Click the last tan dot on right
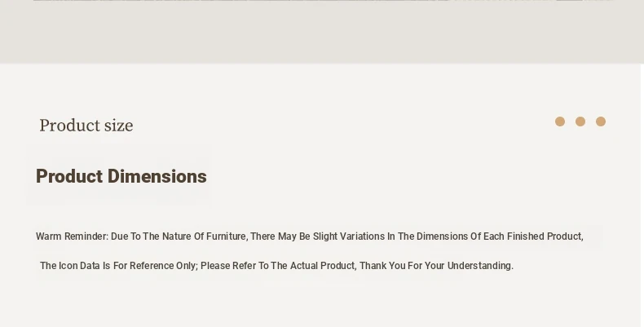Viewport: 644px width, 327px height. point(601,122)
